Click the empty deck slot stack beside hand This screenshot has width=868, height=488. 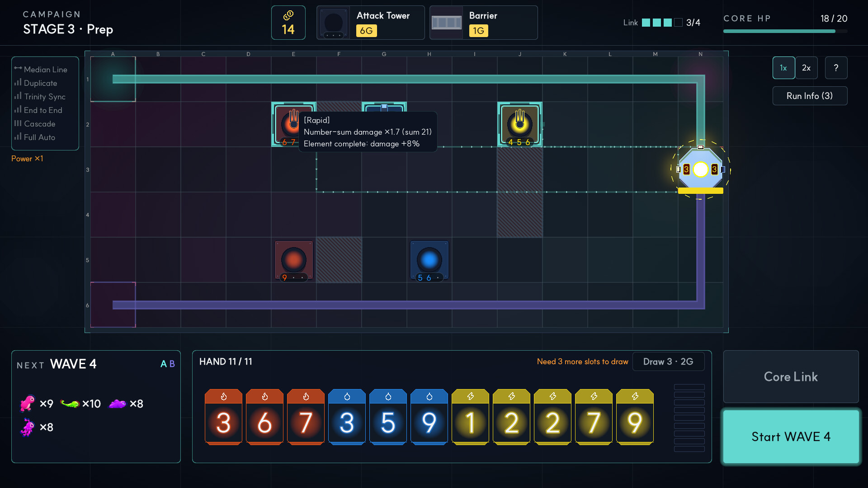coord(689,418)
